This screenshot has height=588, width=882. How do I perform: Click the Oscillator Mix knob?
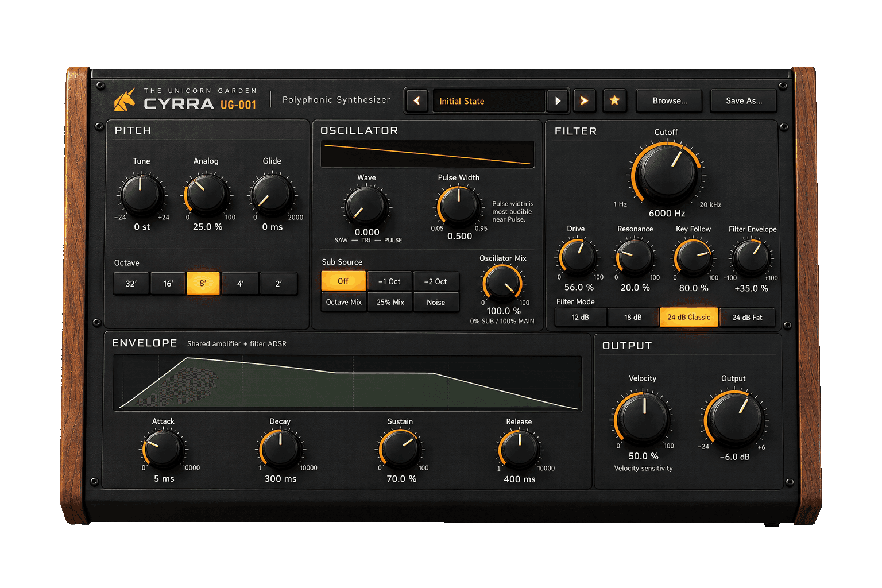pyautogui.click(x=502, y=283)
